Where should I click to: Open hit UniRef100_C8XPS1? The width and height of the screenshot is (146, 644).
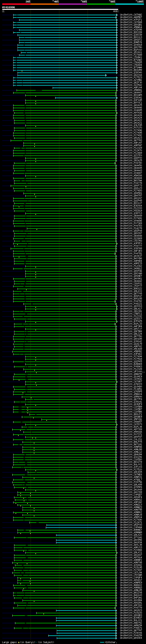pyautogui.click(x=131, y=284)
